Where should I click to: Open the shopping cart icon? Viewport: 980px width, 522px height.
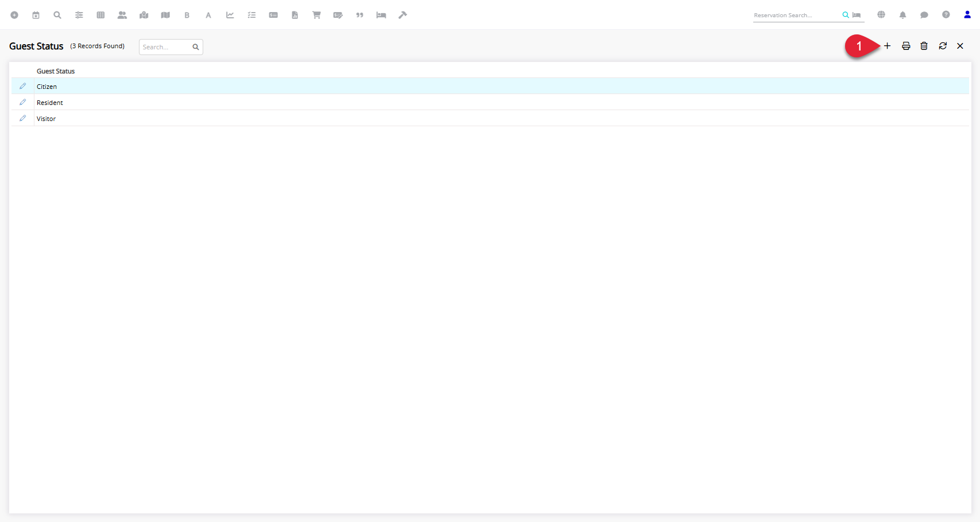(x=316, y=15)
